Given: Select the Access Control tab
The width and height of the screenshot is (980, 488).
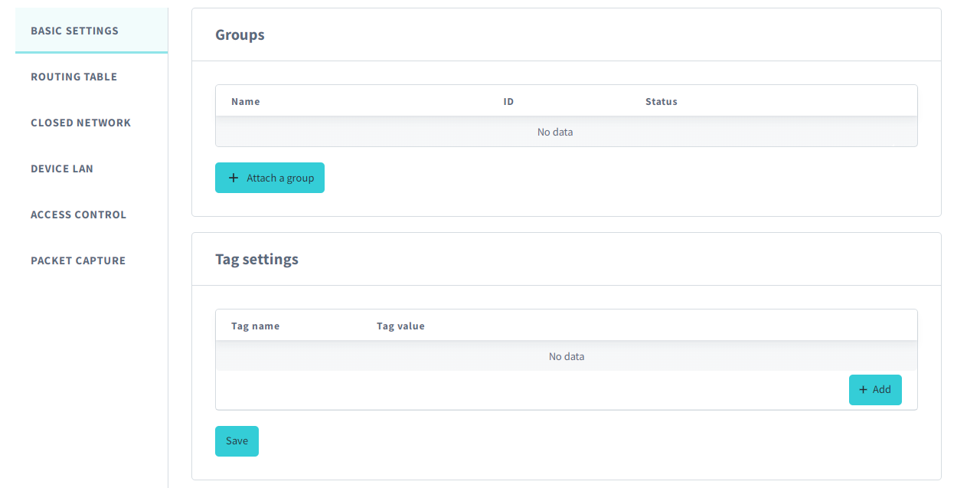Looking at the screenshot, I should (91, 215).
